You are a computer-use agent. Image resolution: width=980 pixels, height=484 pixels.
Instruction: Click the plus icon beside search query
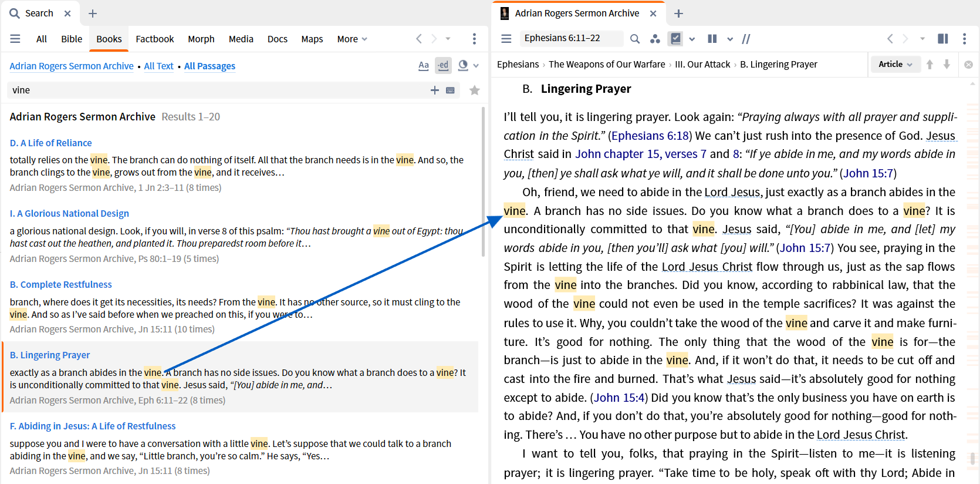435,90
